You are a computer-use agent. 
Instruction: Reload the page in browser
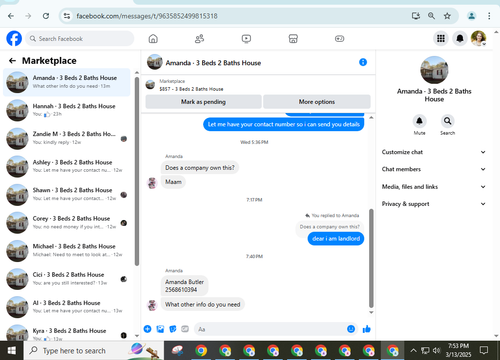[x=46, y=16]
